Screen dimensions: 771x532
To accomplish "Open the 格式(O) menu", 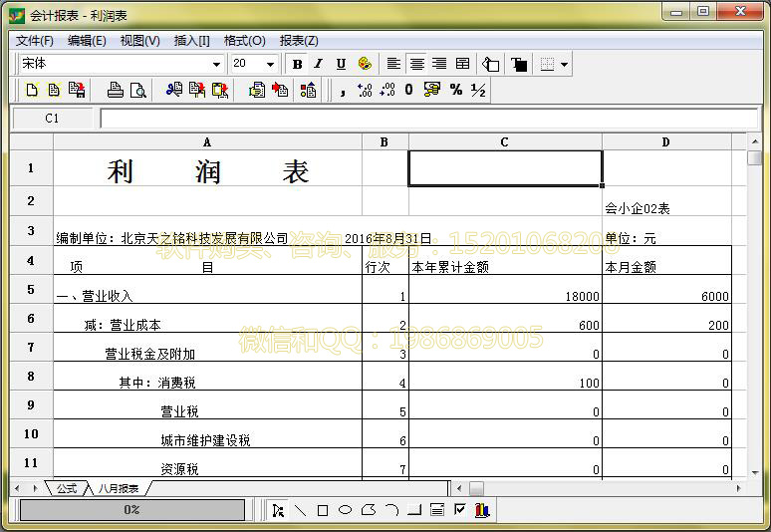I will 244,41.
